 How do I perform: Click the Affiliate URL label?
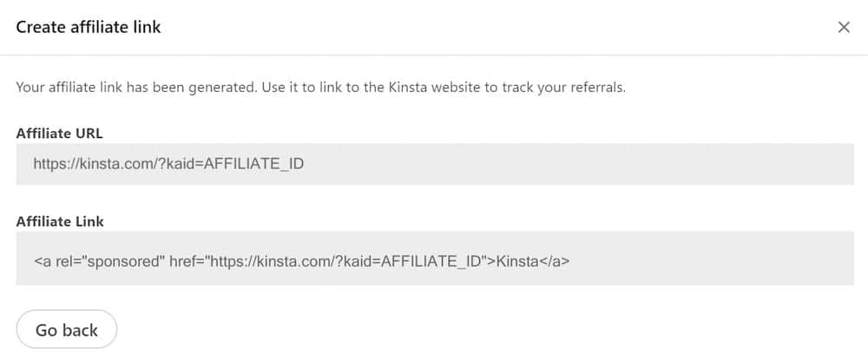point(60,133)
